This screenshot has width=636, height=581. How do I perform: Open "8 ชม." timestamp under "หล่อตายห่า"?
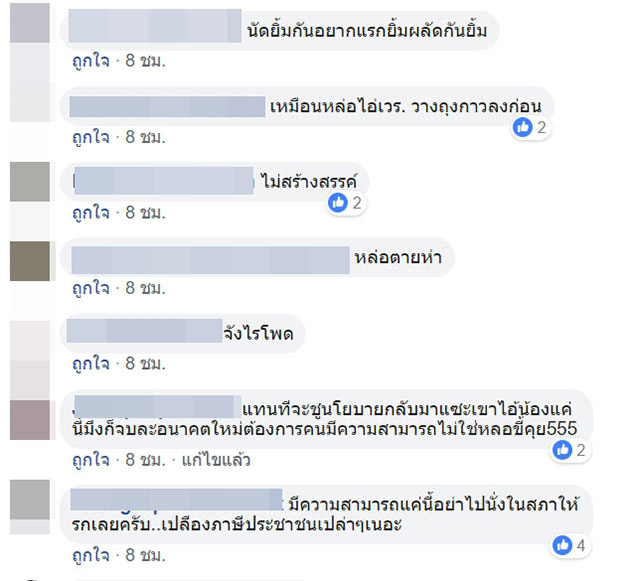point(144,288)
